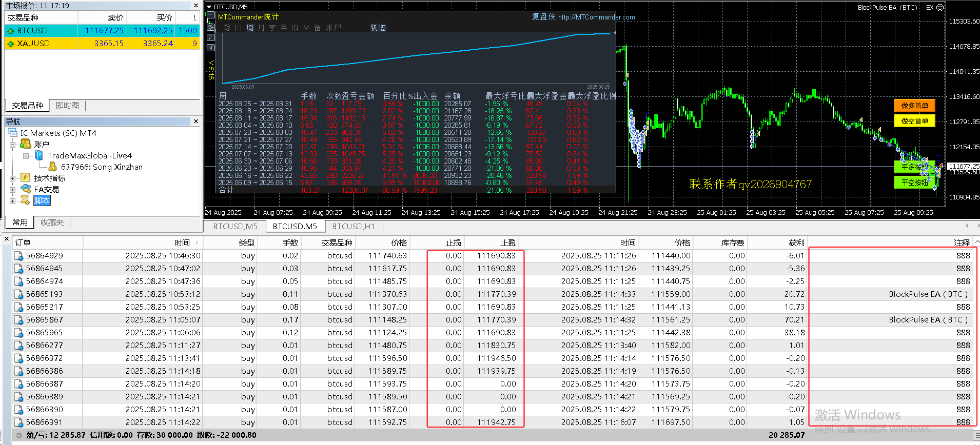Viewport: 980px width, 445px height.
Task: Close the 市场报价 market watch panel
Action: click(195, 6)
